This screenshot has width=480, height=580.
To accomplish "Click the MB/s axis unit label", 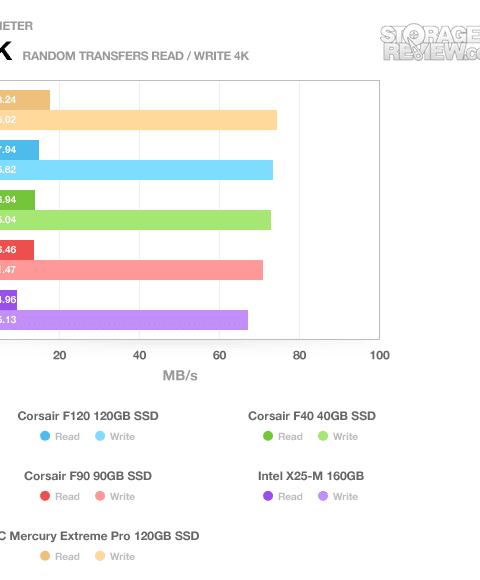I will pos(180,375).
